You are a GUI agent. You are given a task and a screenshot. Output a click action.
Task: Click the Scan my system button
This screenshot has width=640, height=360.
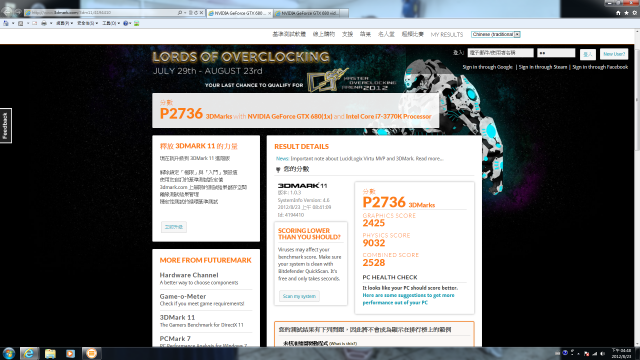tap(299, 296)
